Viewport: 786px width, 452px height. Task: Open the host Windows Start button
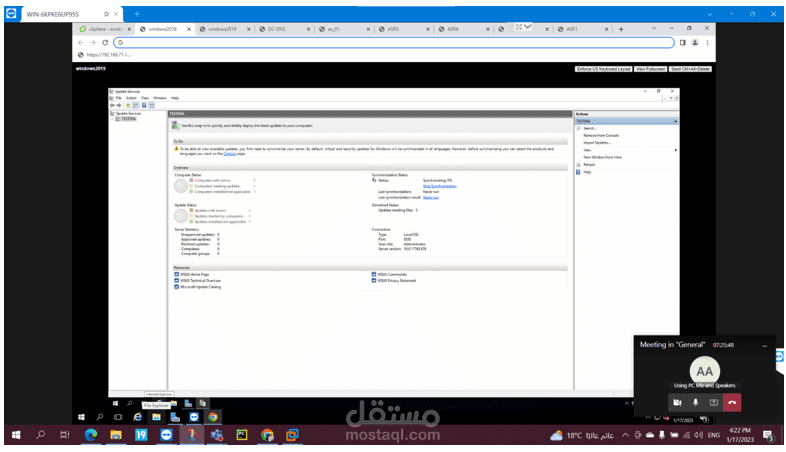click(16, 435)
